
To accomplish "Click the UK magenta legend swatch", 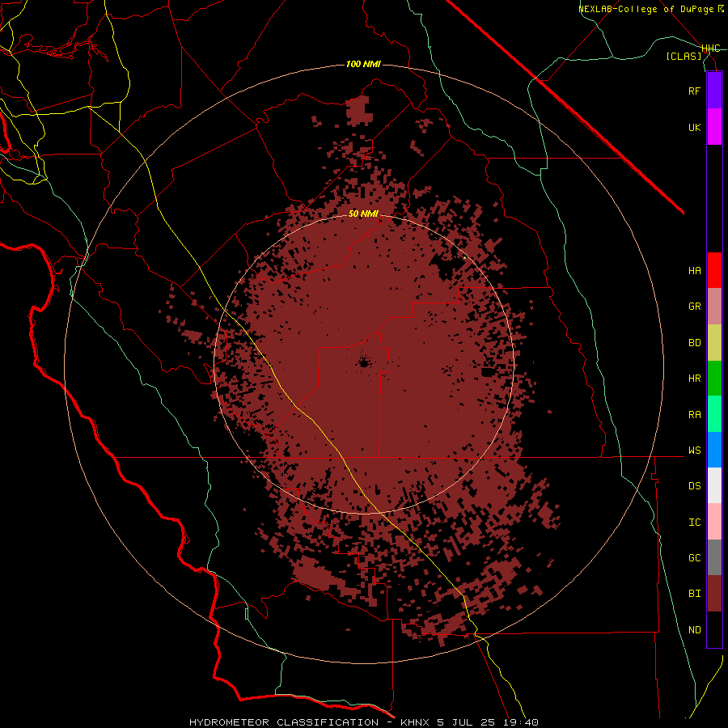I will [x=714, y=127].
